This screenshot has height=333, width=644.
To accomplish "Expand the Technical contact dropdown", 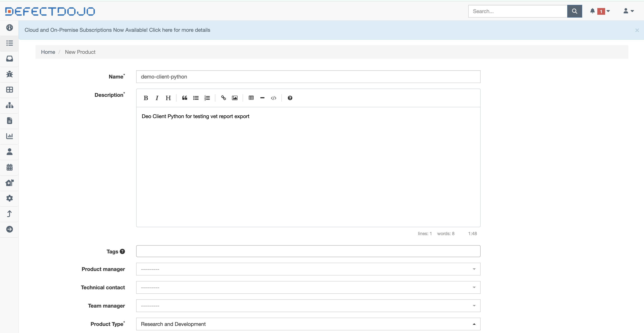I will [308, 287].
